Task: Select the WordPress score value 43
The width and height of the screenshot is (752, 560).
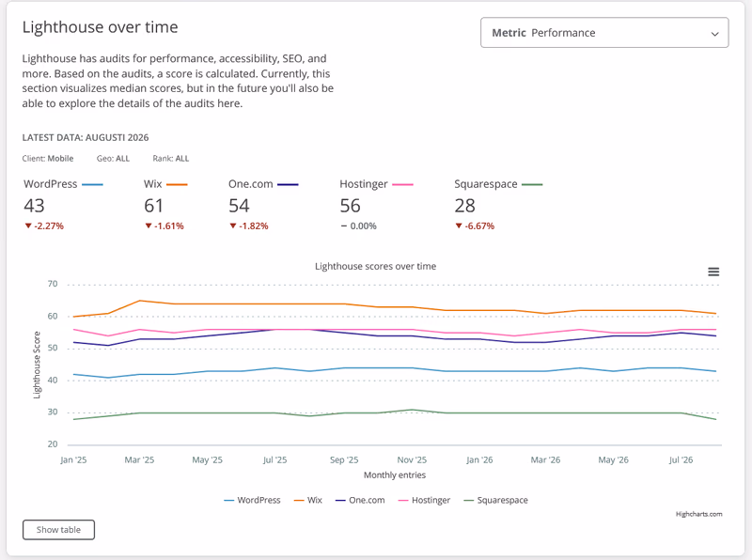Action: point(34,206)
